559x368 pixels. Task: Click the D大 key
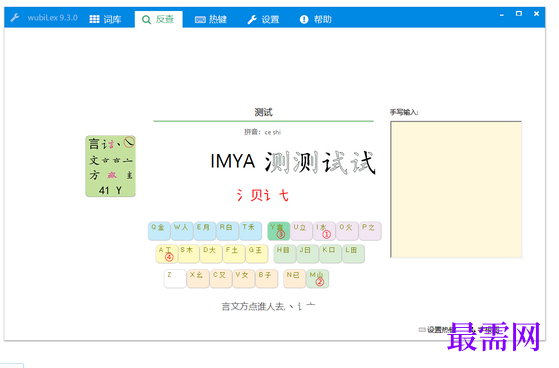tap(211, 254)
